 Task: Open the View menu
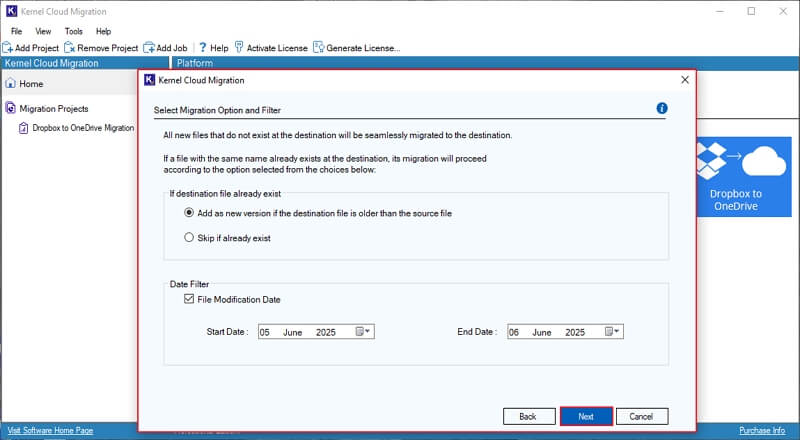(x=43, y=31)
